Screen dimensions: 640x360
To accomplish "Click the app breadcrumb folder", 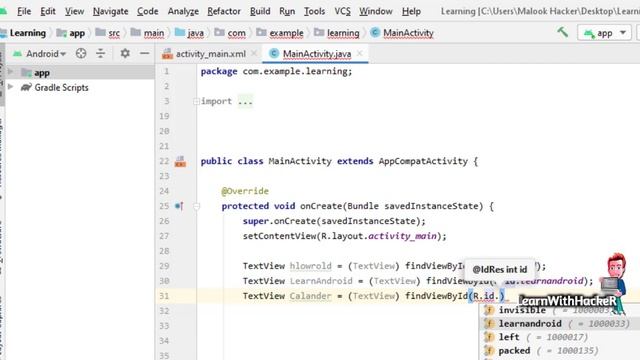I will point(71,33).
